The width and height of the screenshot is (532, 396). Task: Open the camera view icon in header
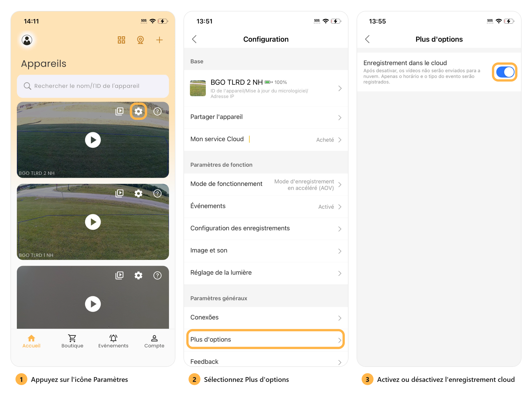pyautogui.click(x=140, y=40)
